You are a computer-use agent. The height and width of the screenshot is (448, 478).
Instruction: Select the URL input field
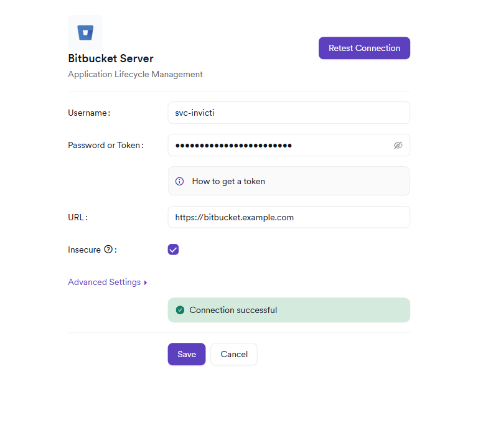(289, 217)
